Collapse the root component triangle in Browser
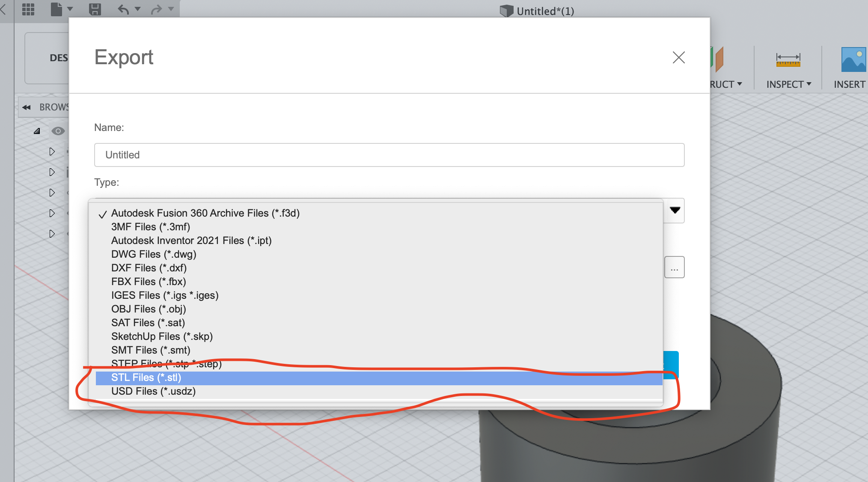 point(37,131)
